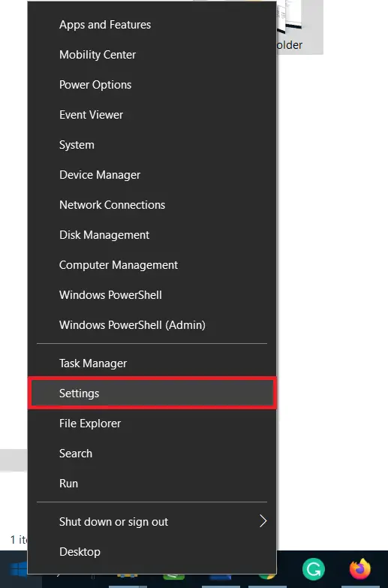
Task: Choose the Search entry
Action: (152, 454)
